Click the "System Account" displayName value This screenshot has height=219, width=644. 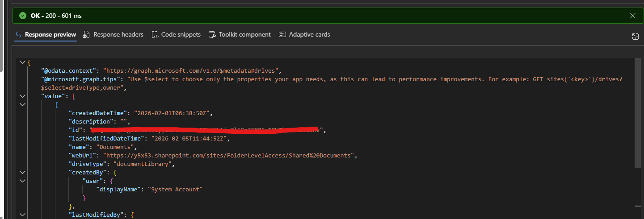pos(175,189)
